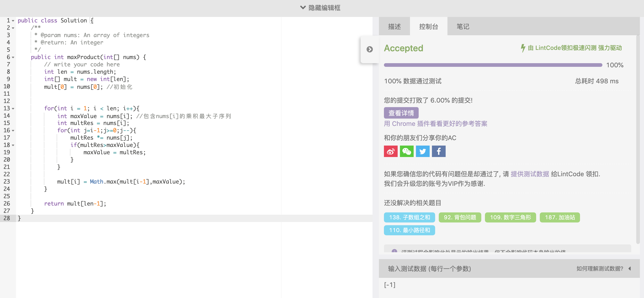Share on Facebook icon

(x=439, y=151)
